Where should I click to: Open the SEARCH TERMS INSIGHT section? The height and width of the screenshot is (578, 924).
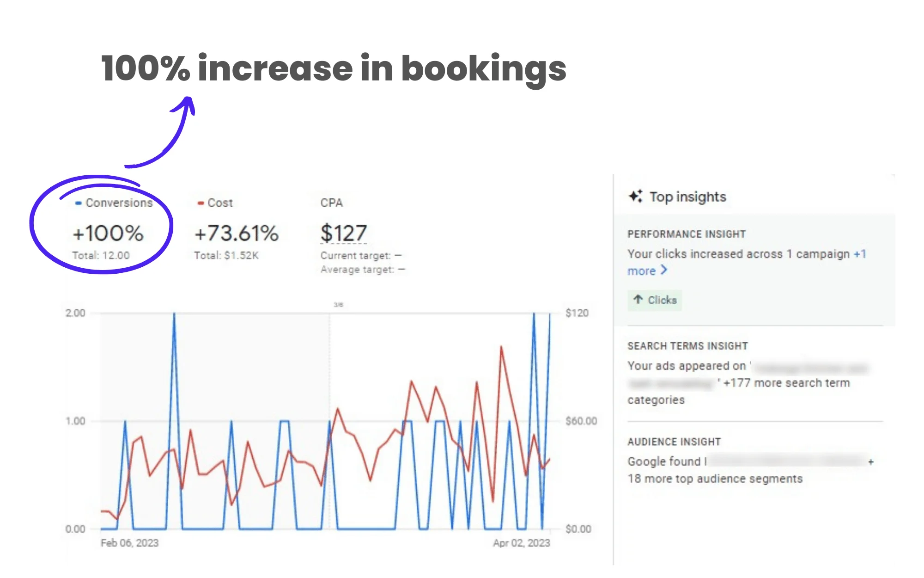click(x=687, y=346)
